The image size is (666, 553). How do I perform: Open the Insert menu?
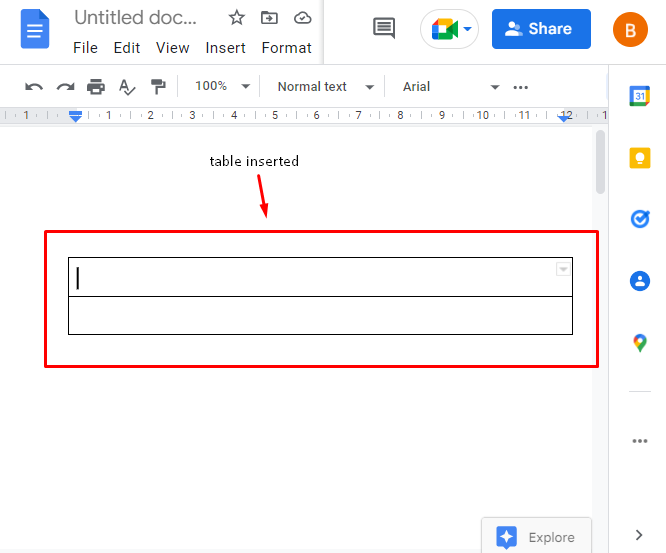pyautogui.click(x=225, y=48)
